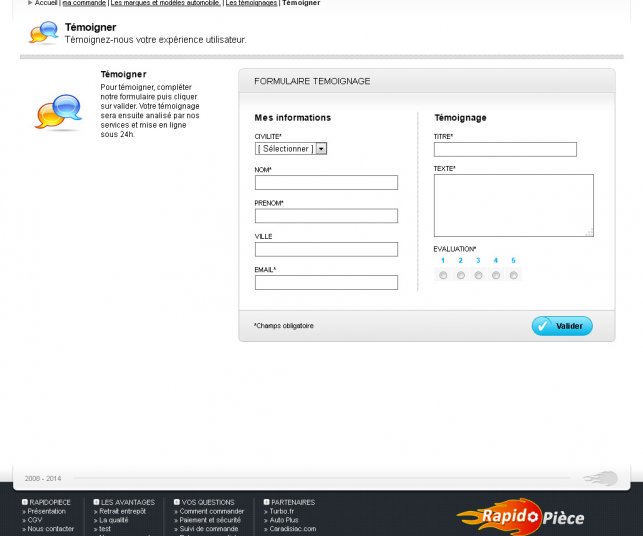643x536 pixels.
Task: Select evaluation rating 3 radio button
Action: coord(478,275)
